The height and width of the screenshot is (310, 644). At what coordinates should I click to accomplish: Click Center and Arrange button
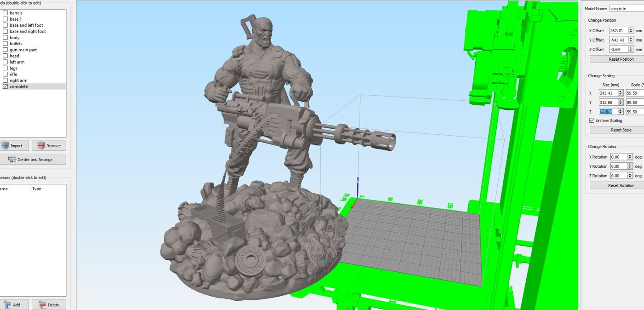(x=32, y=159)
